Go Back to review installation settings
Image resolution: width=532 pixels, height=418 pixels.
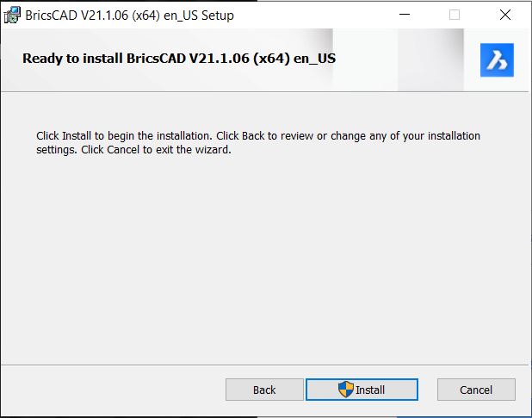tap(264, 390)
